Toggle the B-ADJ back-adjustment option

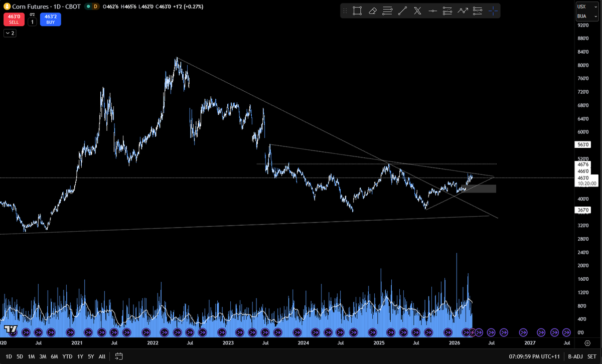[574, 356]
